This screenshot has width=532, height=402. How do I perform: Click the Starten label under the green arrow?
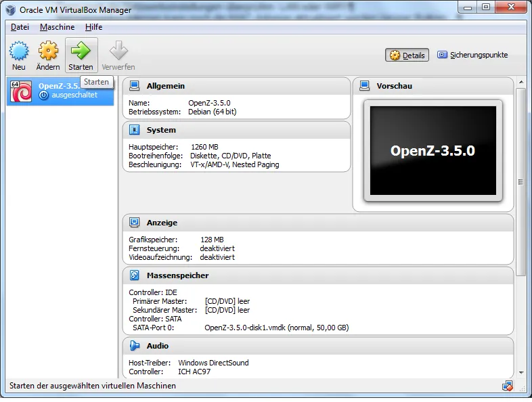(81, 67)
